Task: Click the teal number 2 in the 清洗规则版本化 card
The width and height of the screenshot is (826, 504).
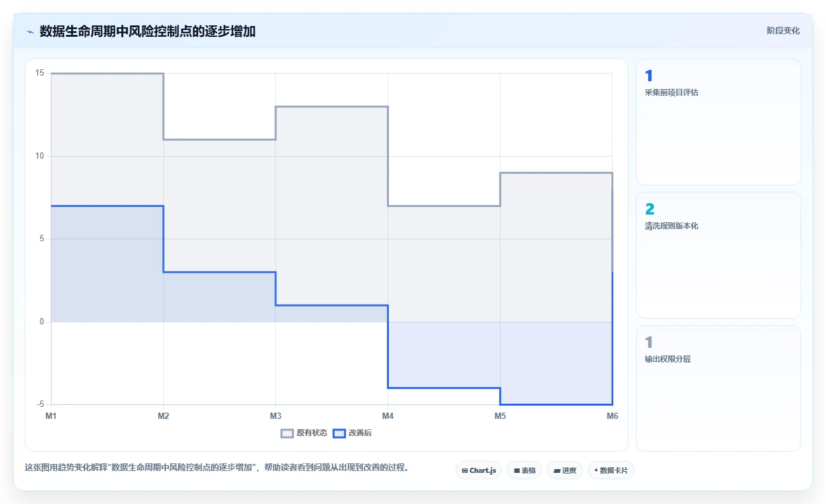Action: (649, 209)
